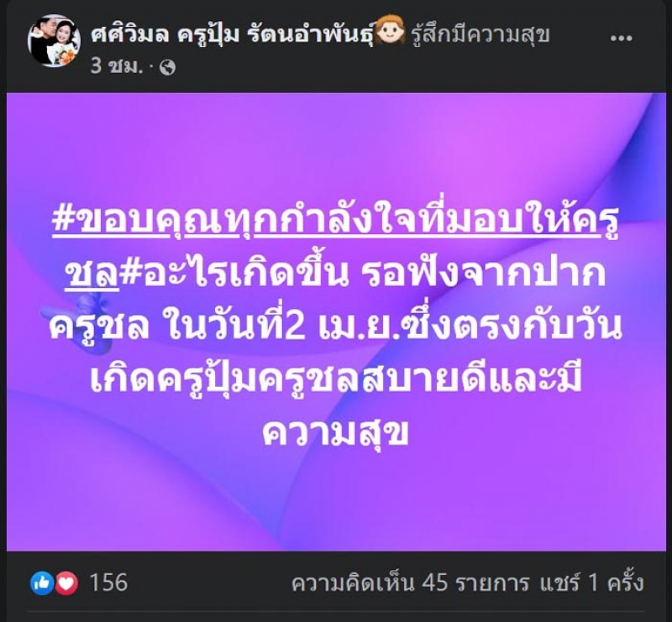672x622 pixels.
Task: Open hashtag #ขอบคุณทุกกำลังใจที่มอบให้ครู on first line
Action: coord(335,220)
